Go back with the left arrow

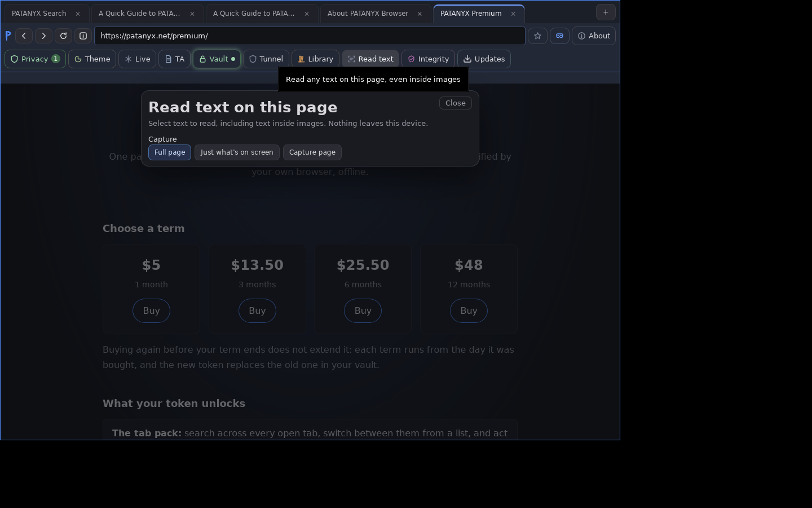tap(24, 36)
